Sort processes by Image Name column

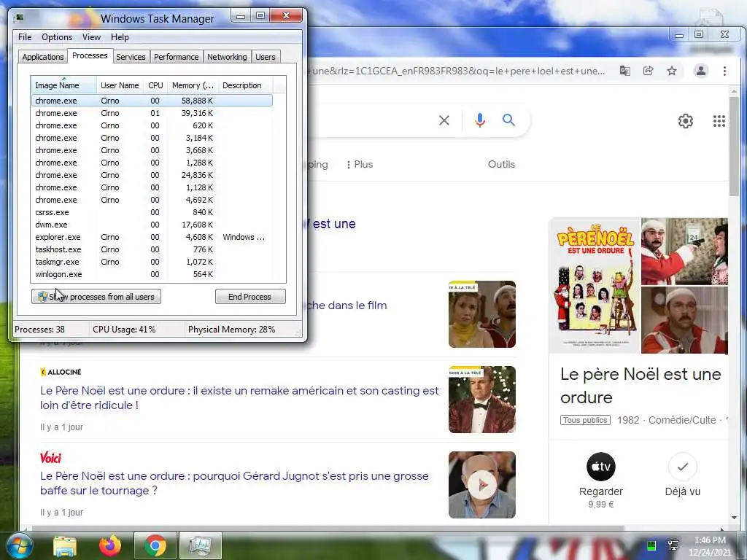click(64, 85)
